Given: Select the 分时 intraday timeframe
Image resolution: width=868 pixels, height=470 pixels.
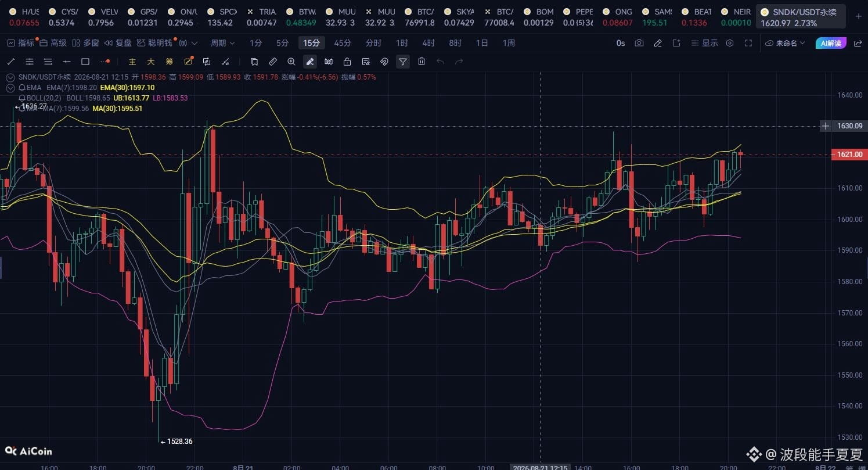Looking at the screenshot, I should click(x=373, y=43).
